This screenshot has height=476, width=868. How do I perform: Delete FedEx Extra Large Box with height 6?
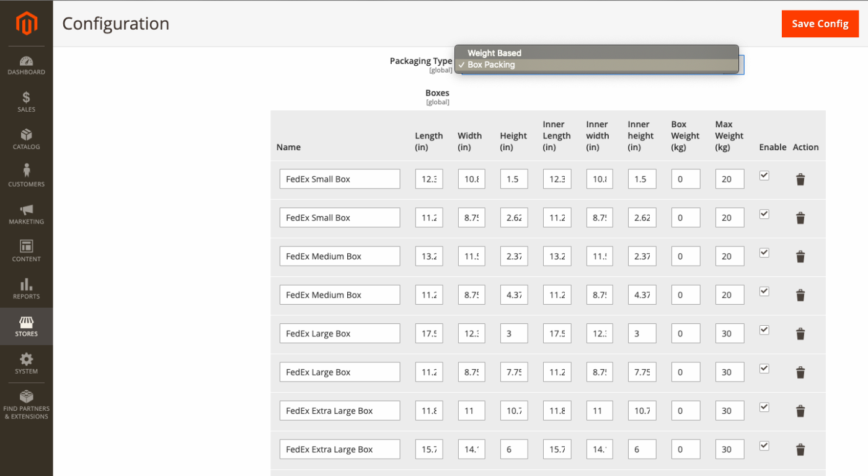point(800,449)
